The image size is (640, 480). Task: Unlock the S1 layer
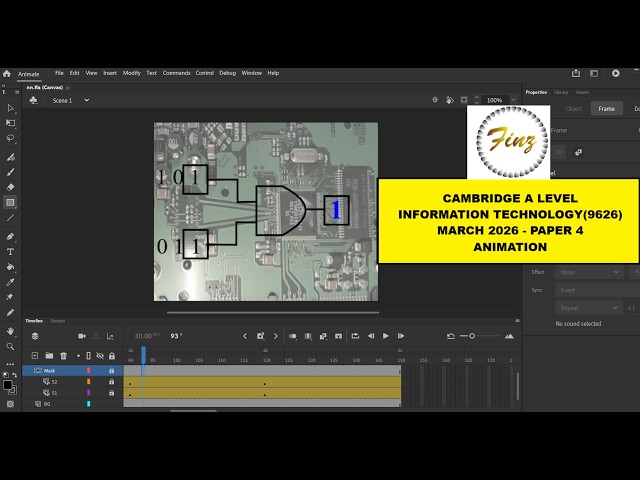[111, 393]
